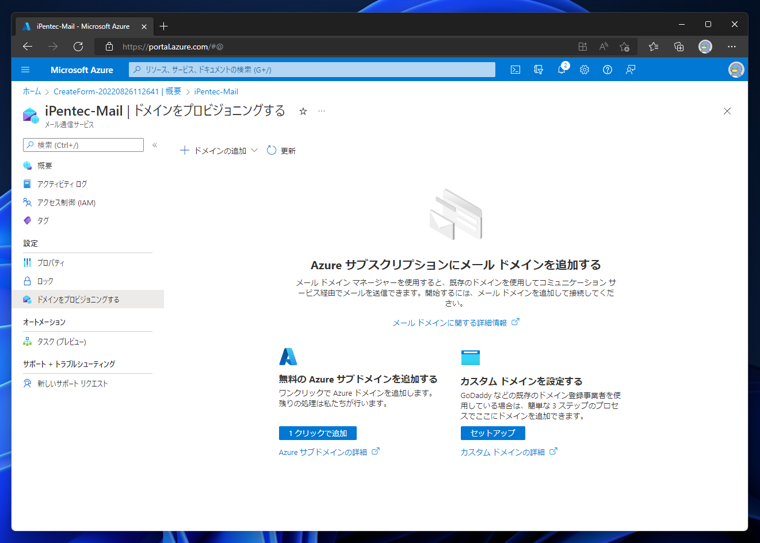
Task: Select ドメインをプロビジョニングする in the left menu
Action: pos(87,299)
